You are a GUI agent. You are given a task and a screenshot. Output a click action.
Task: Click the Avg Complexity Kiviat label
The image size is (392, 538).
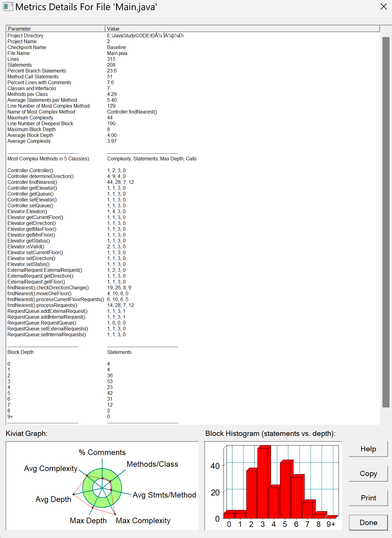pos(51,469)
